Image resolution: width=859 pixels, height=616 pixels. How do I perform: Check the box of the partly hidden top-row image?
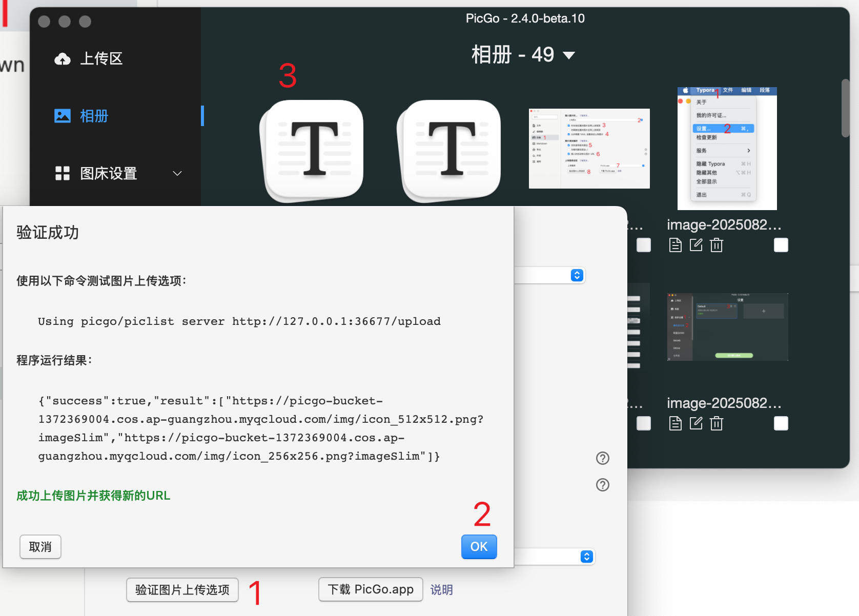644,245
